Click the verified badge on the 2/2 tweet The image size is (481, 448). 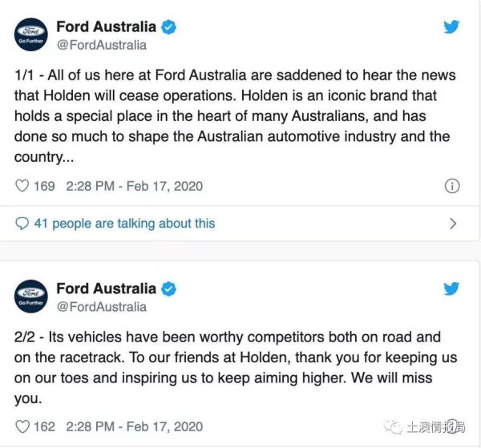pos(168,289)
